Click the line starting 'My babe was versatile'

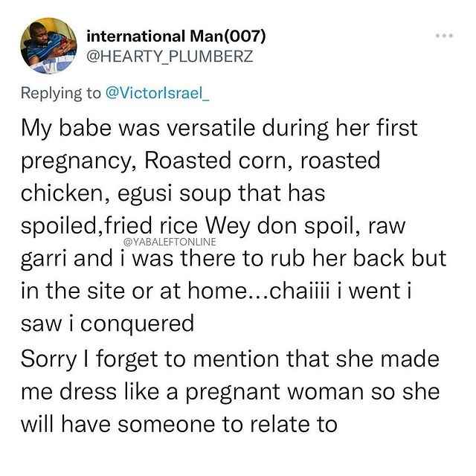(x=219, y=129)
